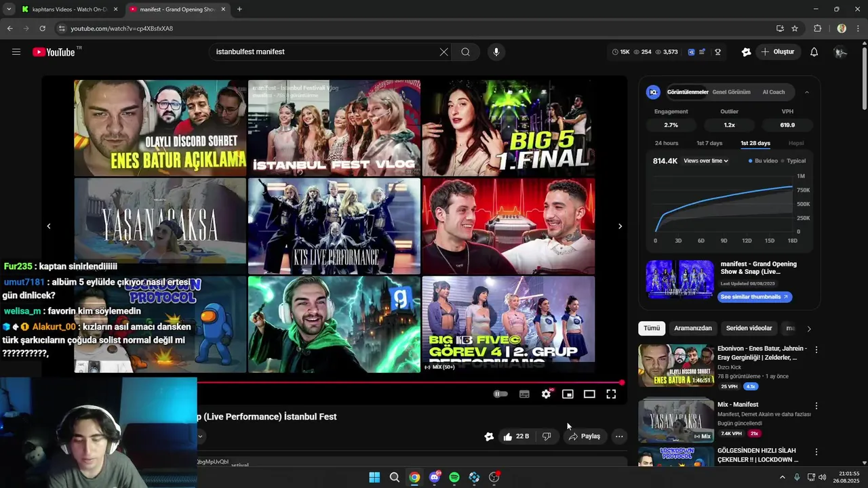
Task: Open YouTube notifications bell
Action: (814, 52)
